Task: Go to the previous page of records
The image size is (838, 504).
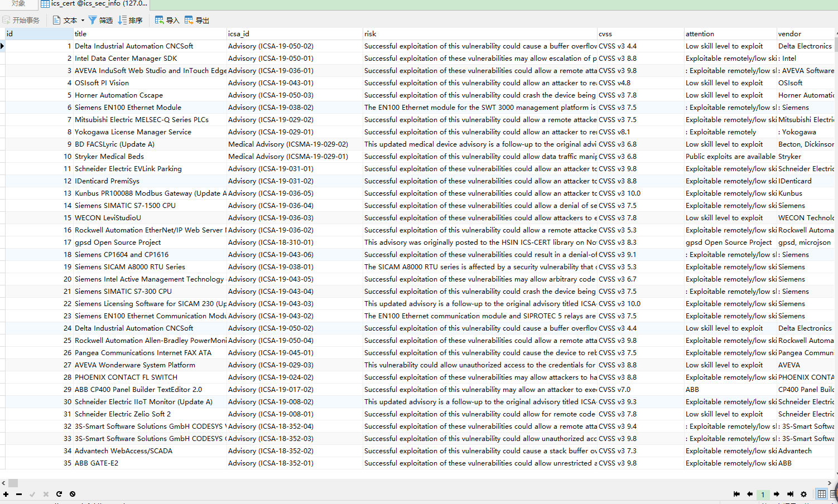Action: coord(750,494)
